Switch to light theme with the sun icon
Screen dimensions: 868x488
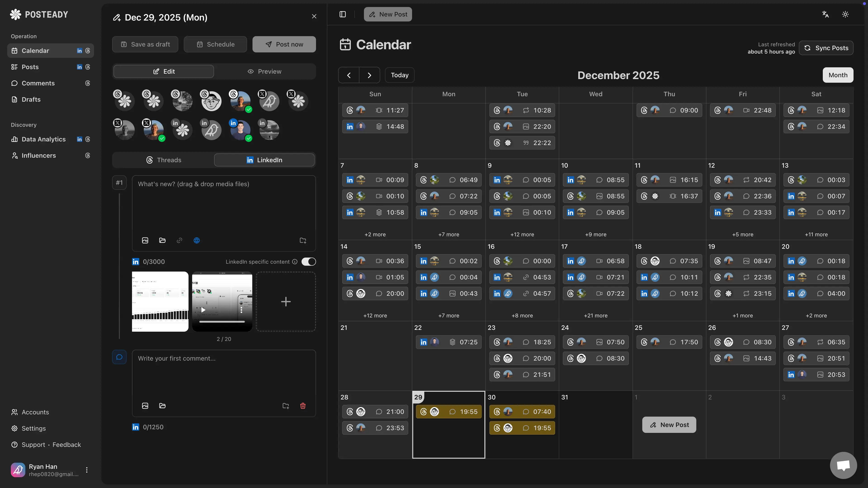(x=845, y=14)
